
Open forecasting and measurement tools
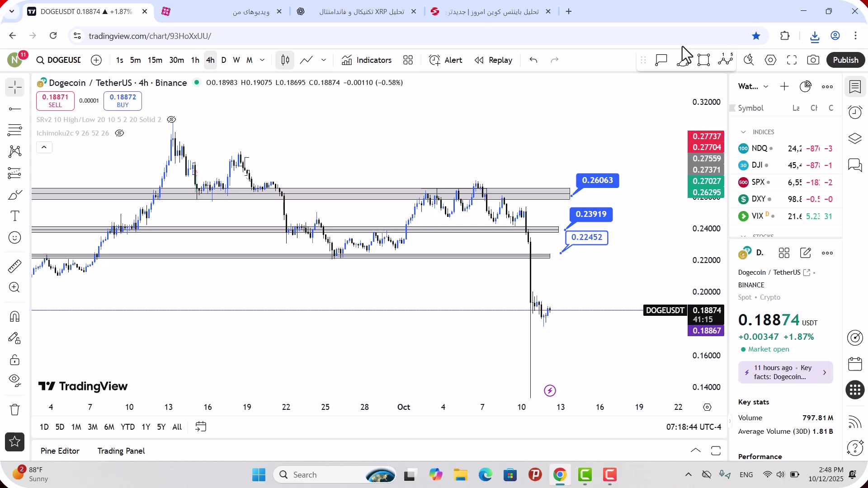[15, 173]
